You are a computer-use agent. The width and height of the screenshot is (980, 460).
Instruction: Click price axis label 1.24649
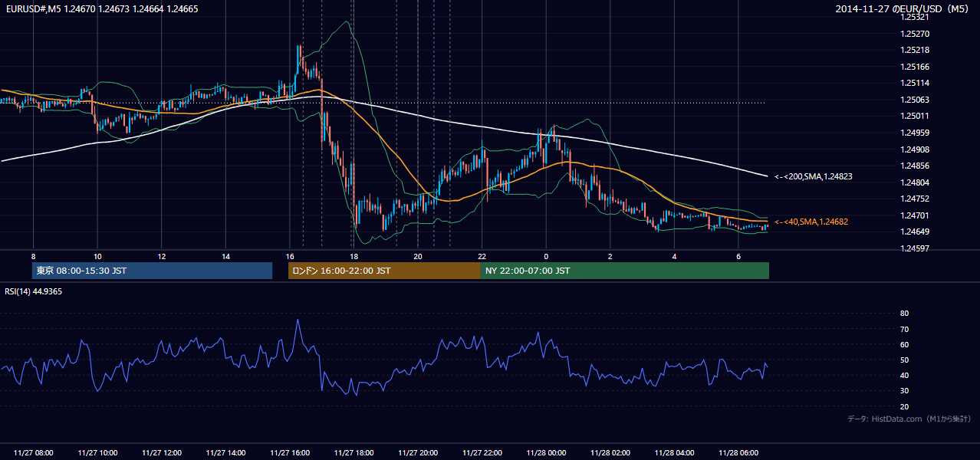click(x=915, y=232)
